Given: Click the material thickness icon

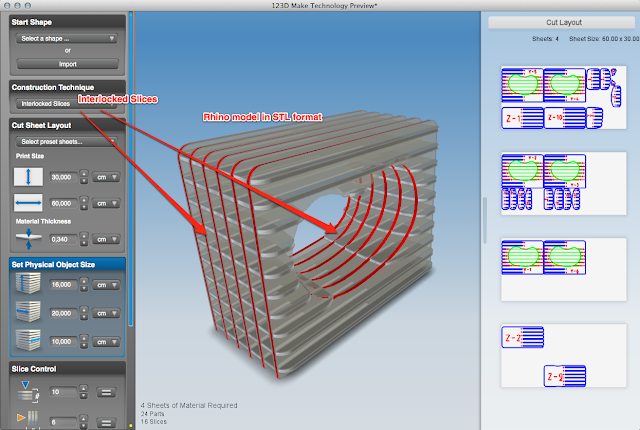Looking at the screenshot, I should pyautogui.click(x=29, y=239).
